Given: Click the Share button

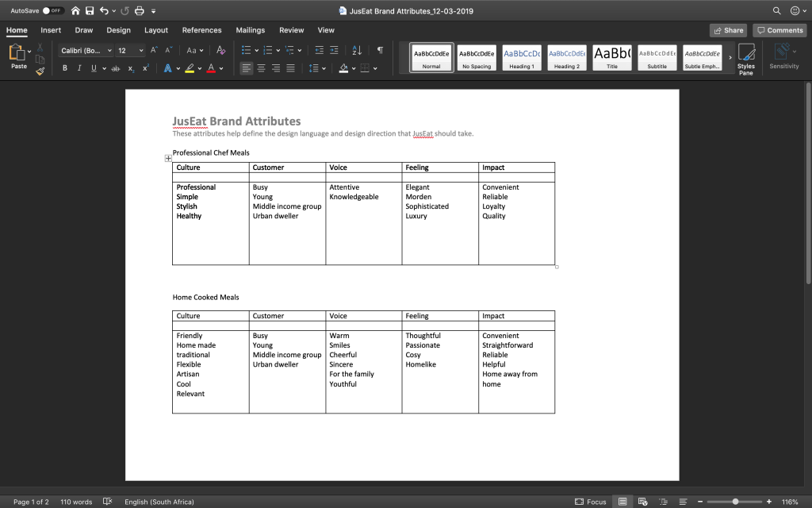Looking at the screenshot, I should click(x=728, y=30).
